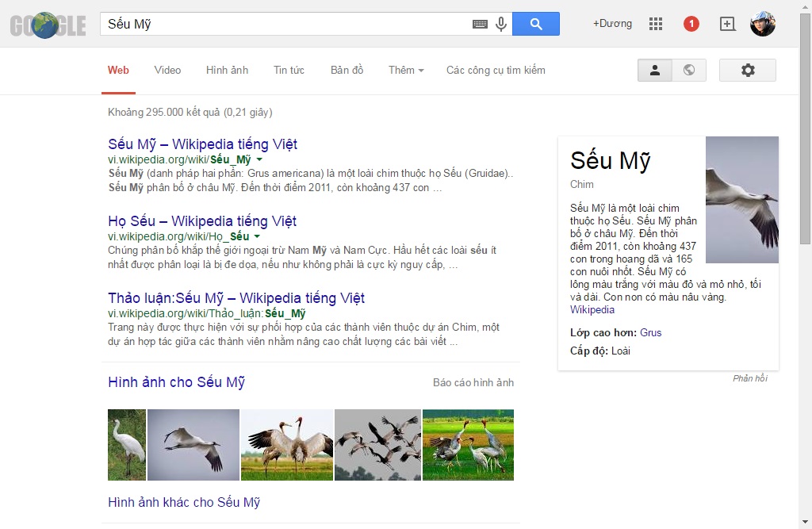Hide personal results with globe icon
The height and width of the screenshot is (529, 812).
(689, 70)
